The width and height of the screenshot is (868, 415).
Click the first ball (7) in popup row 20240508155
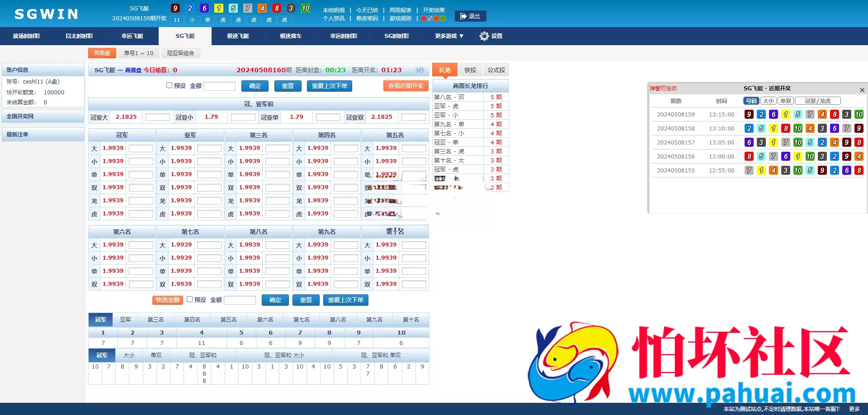tap(749, 170)
